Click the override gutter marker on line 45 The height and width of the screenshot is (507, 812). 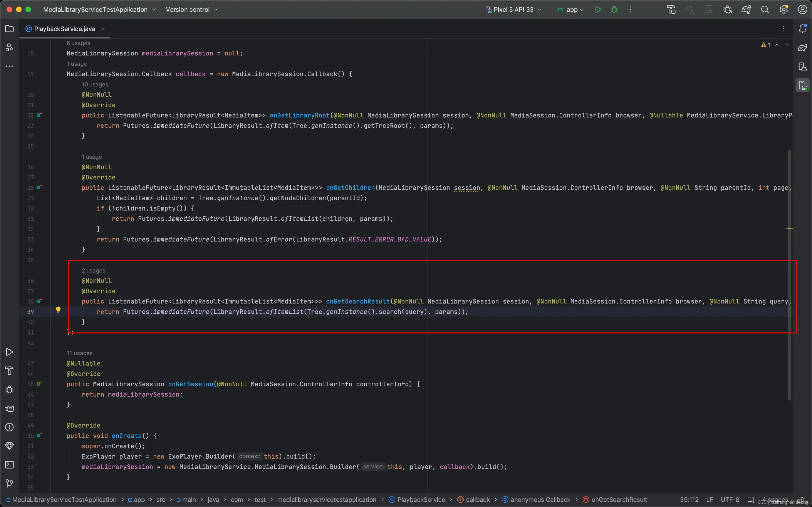39,384
